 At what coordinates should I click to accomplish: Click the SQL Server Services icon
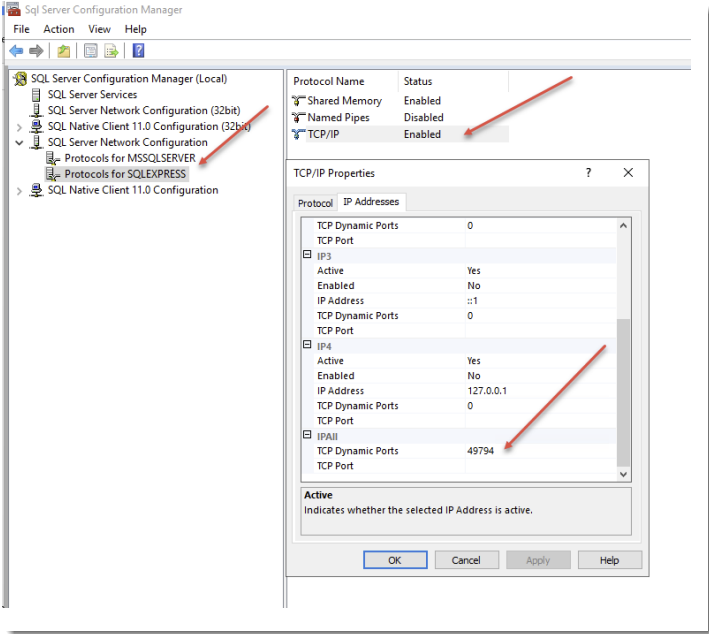click(x=36, y=95)
